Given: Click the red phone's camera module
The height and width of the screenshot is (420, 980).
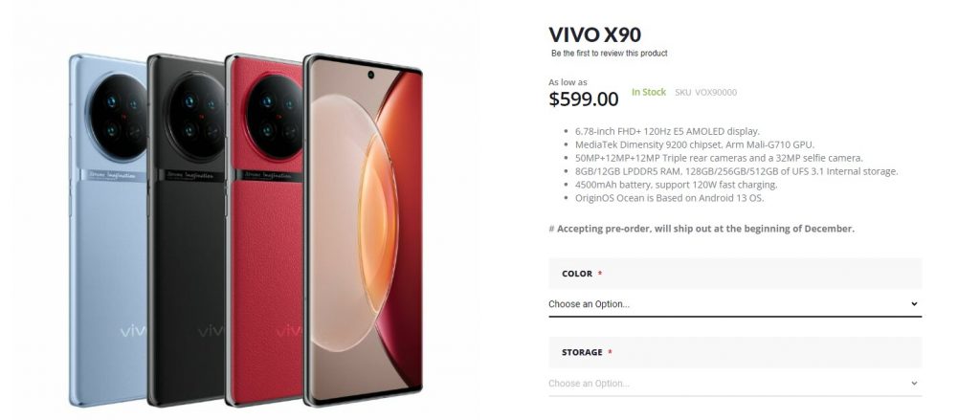Looking at the screenshot, I should tap(274, 117).
